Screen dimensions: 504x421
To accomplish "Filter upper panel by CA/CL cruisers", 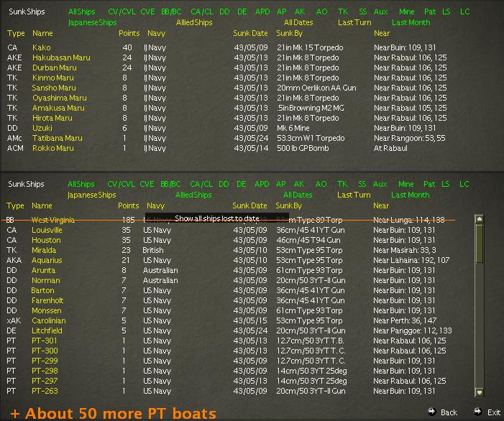I will coord(202,11).
